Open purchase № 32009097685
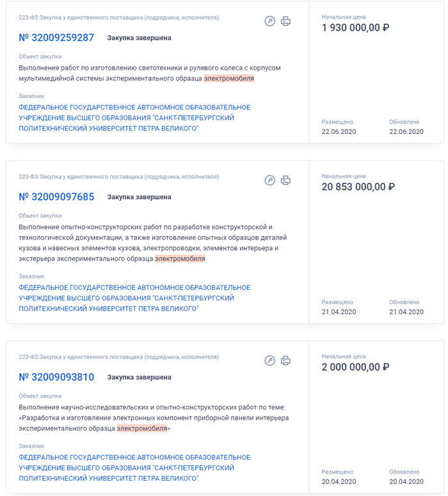Viewport: 448px width, 496px height. pyautogui.click(x=56, y=196)
